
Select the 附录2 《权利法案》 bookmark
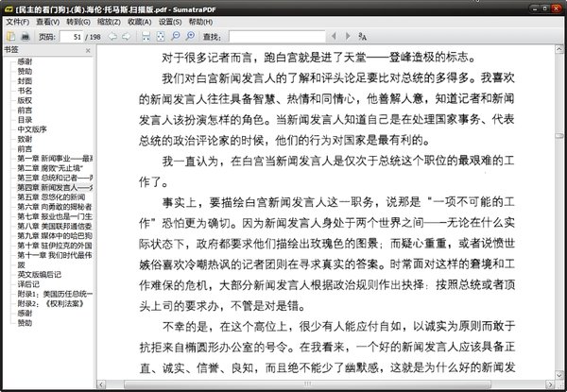click(51, 303)
